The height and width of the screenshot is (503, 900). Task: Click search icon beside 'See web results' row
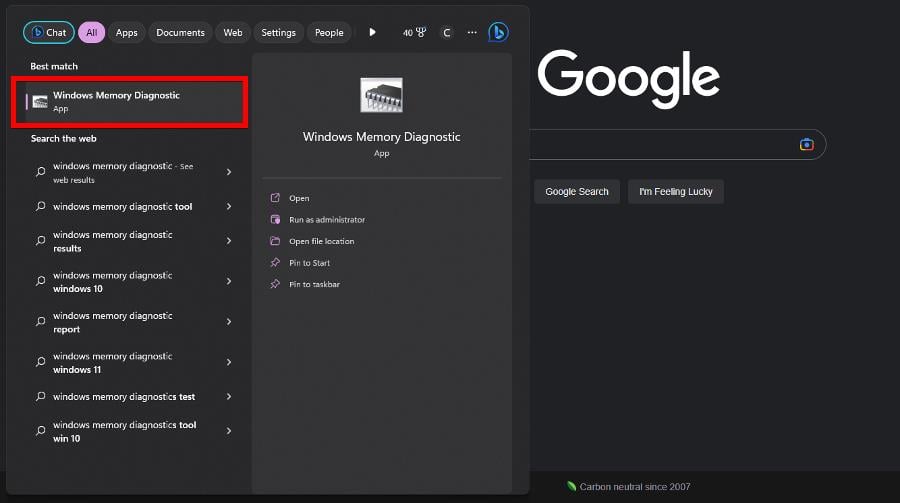[x=40, y=172]
